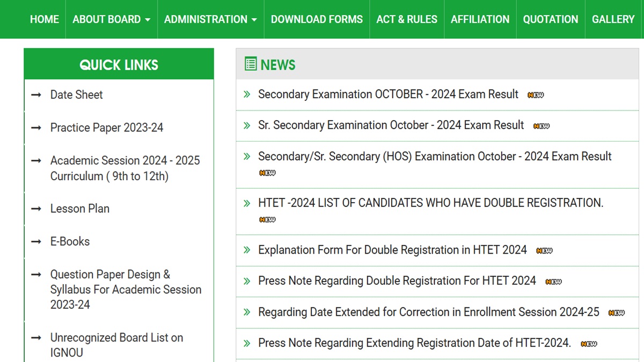Screen dimensions: 644x362
Task: Expand the ADMINISTRATION dropdown menu
Action: coord(210,19)
